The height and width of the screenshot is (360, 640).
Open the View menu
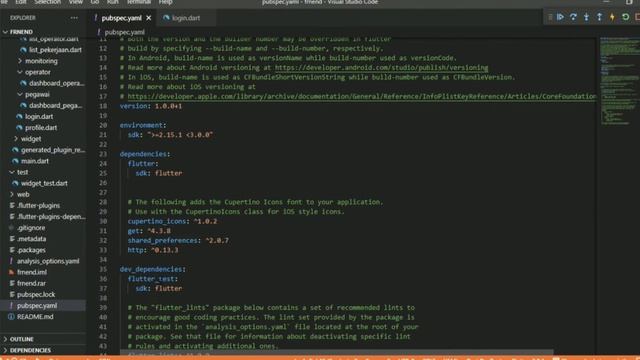[x=76, y=2]
